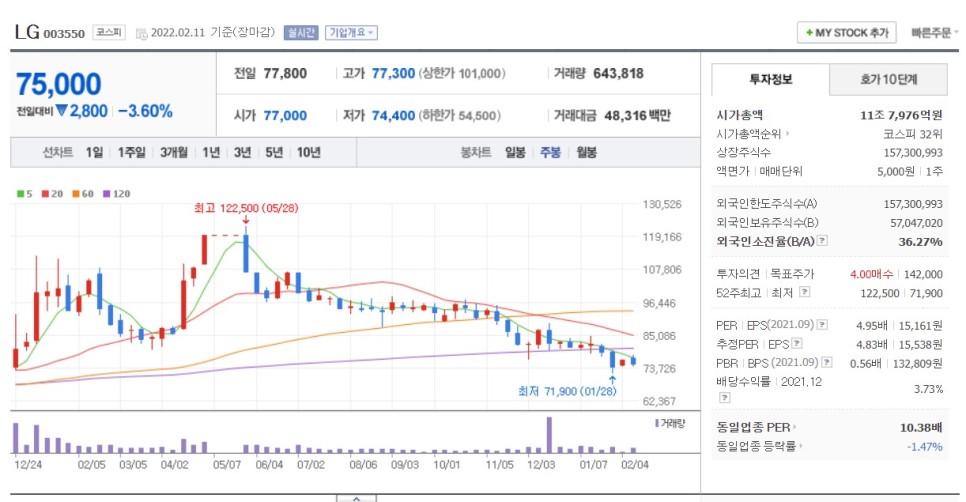Click the -3.60% change percentage
Screen dimensions: 966x502
[145, 111]
